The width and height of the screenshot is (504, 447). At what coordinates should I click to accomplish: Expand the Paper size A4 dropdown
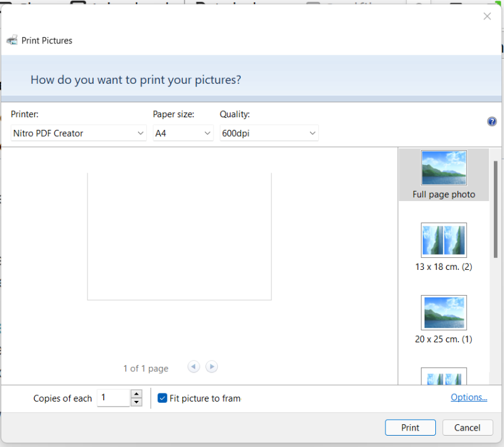(183, 133)
